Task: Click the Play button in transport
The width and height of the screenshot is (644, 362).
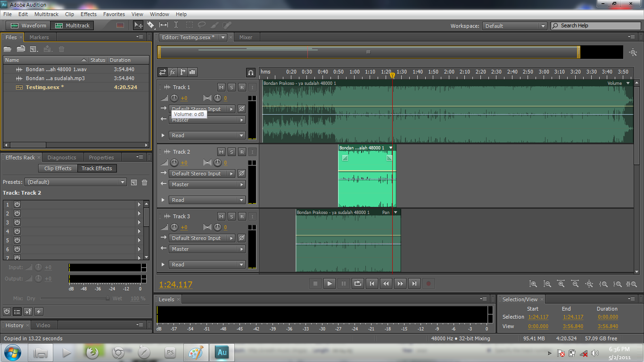Action: (x=330, y=283)
